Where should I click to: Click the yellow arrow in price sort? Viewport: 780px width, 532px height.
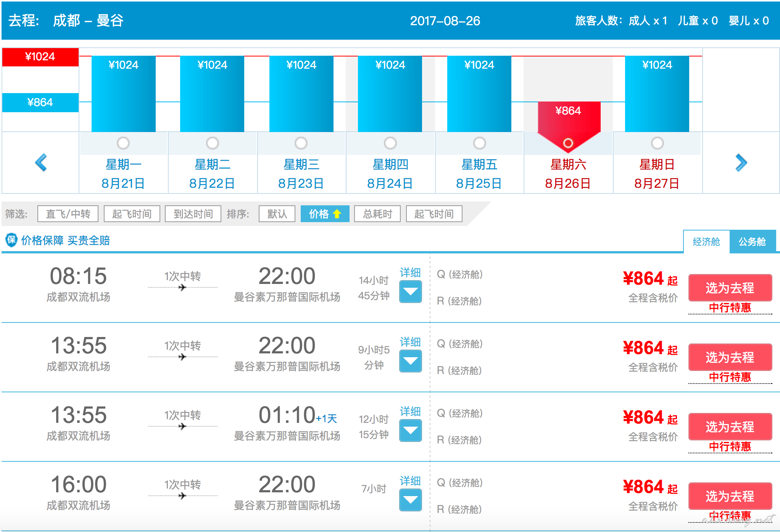click(x=337, y=214)
